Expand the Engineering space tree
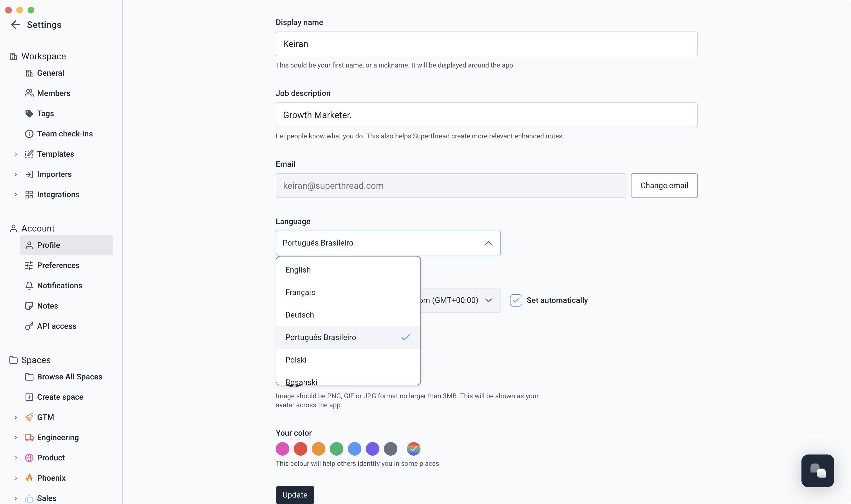Viewport: 851px width, 504px height. 16,437
